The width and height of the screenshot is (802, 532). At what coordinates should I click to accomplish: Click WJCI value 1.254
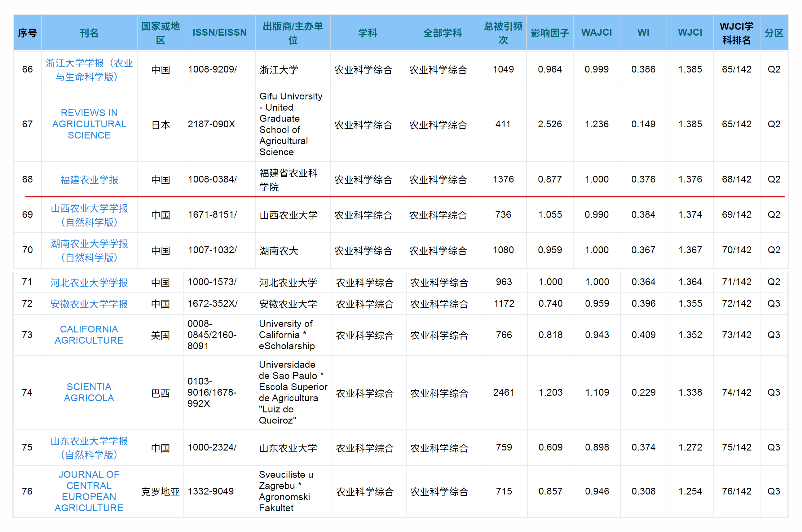[x=690, y=491]
